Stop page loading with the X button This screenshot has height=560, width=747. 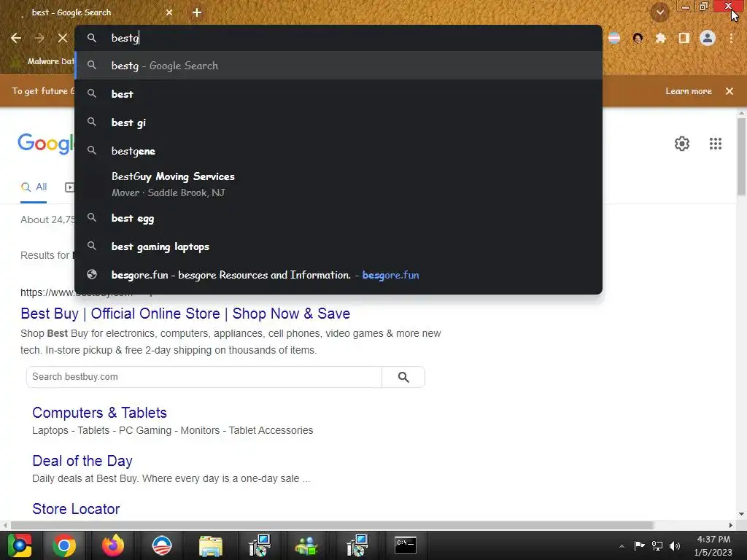[63, 38]
